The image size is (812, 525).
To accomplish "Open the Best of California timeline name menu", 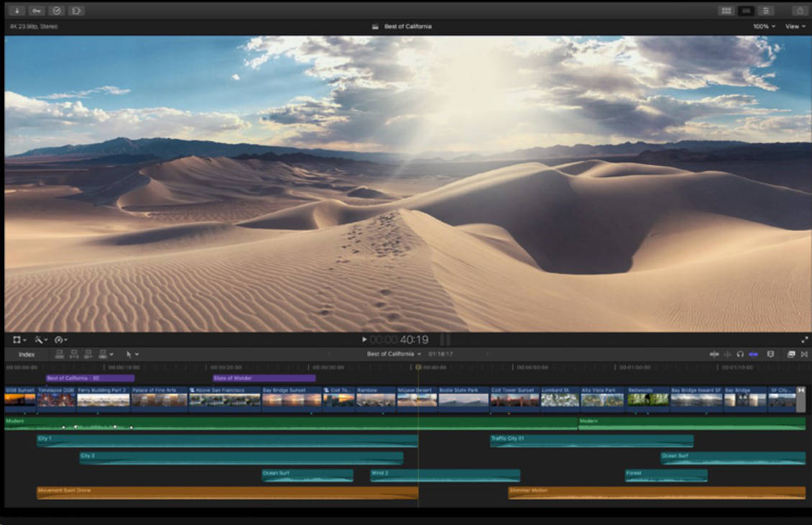I will [x=394, y=354].
